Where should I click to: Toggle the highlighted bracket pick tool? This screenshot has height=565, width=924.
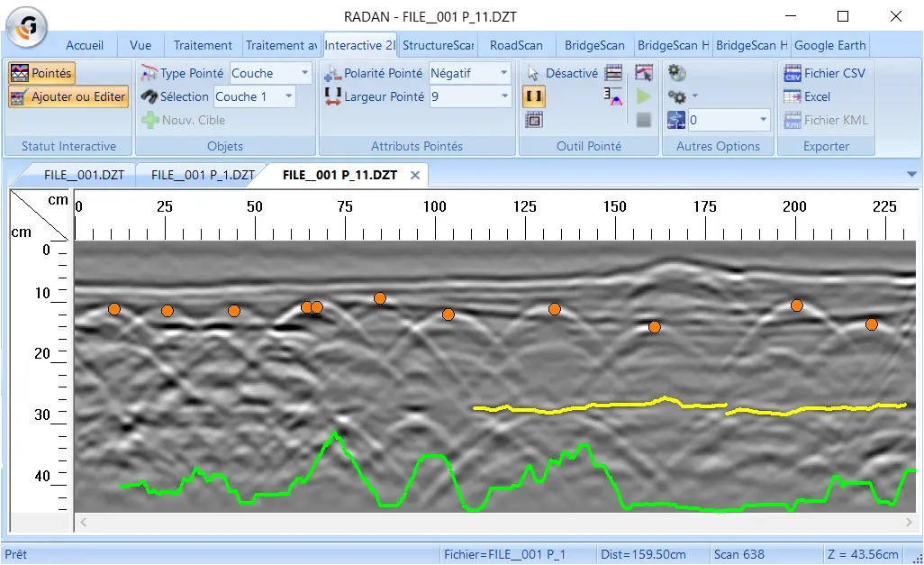[534, 96]
